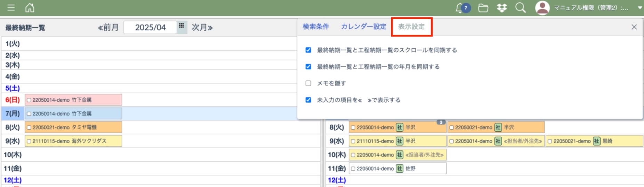Switch to the 検索条件 tab
Image resolution: width=644 pixels, height=187 pixels.
coord(316,27)
